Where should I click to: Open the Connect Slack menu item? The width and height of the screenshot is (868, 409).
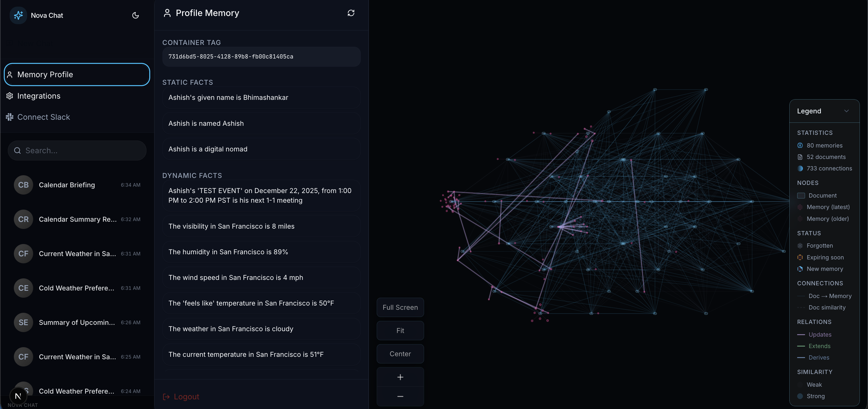(x=43, y=117)
